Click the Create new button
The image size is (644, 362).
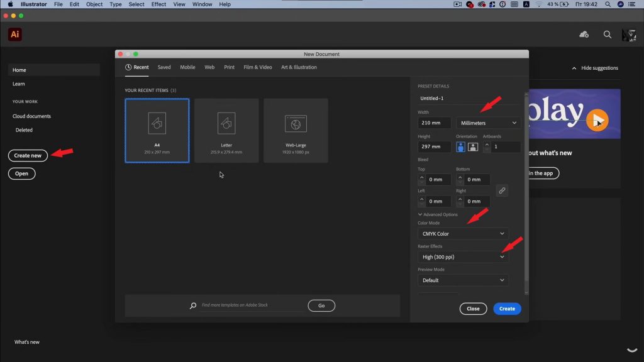pyautogui.click(x=28, y=156)
